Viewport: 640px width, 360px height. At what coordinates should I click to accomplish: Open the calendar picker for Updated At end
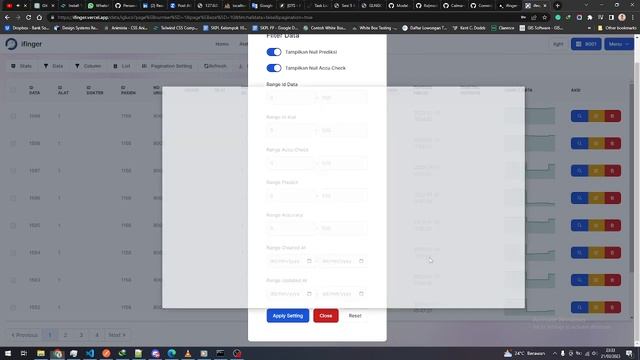361,293
